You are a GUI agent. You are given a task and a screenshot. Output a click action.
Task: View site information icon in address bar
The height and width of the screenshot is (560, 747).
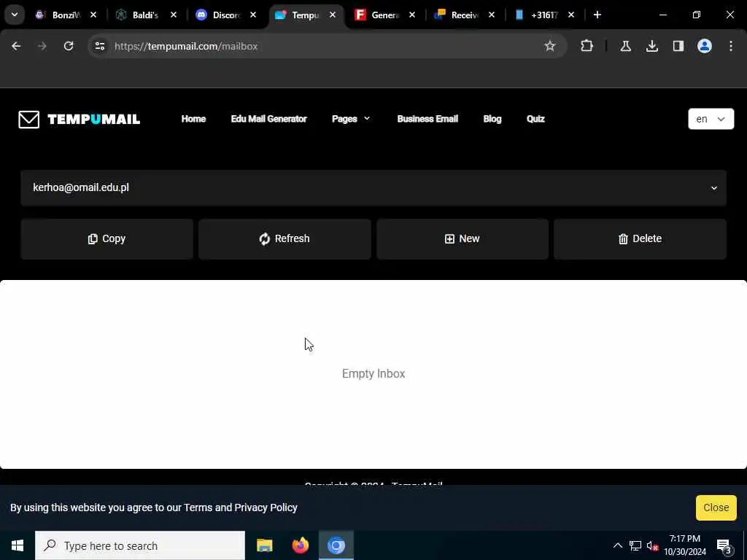(99, 46)
